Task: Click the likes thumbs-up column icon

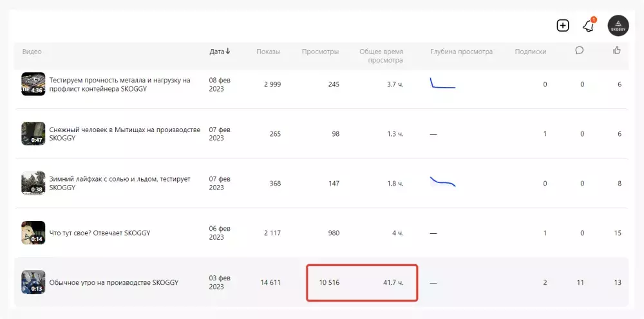Action: 617,51
